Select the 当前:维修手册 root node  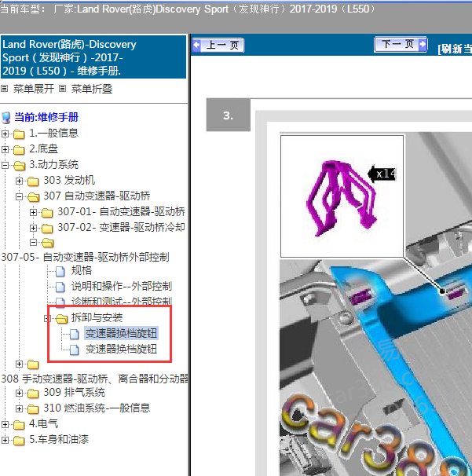click(46, 117)
